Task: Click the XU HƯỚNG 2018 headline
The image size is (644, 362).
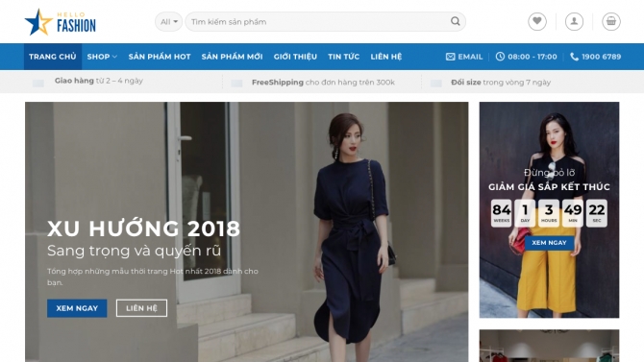Action: 144,229
